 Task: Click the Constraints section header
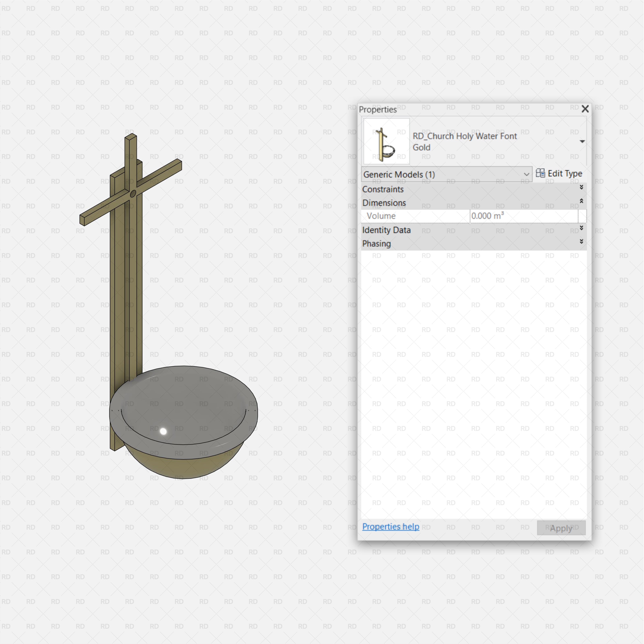[383, 189]
